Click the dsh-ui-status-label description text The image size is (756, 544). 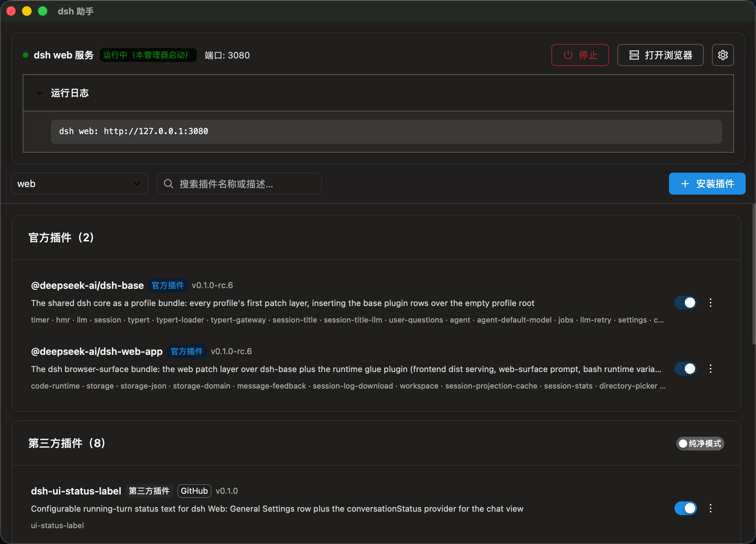pos(277,509)
